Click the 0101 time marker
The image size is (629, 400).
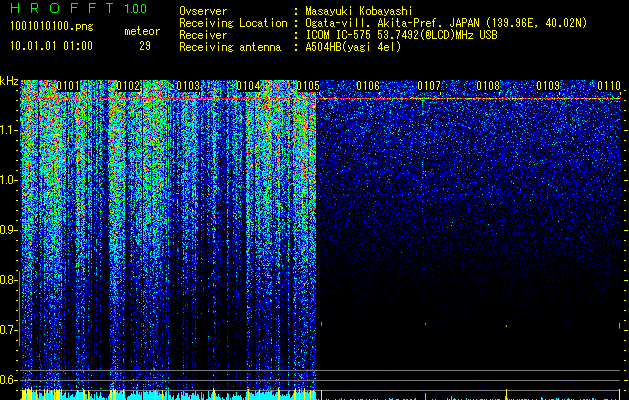pyautogui.click(x=68, y=86)
